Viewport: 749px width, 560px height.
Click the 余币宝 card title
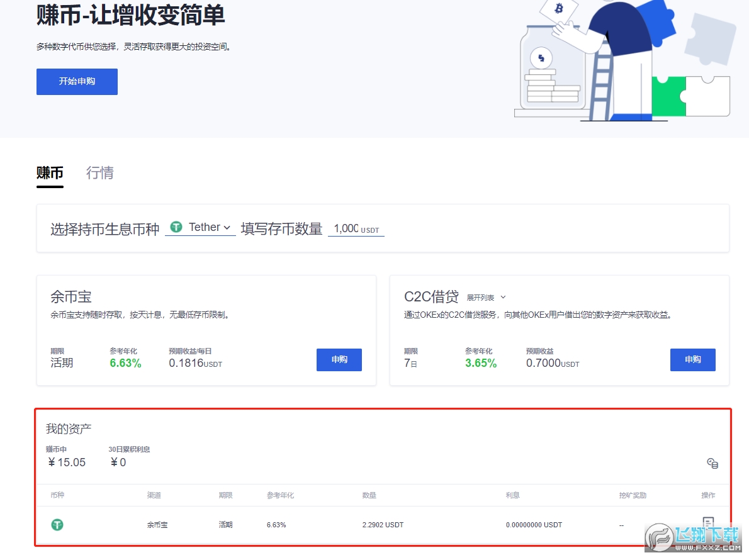click(71, 296)
